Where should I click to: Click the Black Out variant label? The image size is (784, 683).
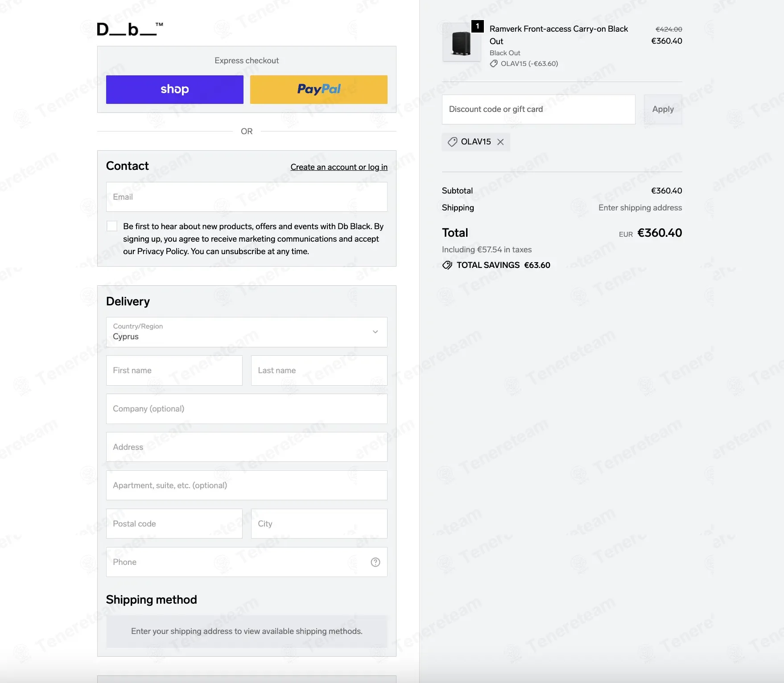pos(505,53)
